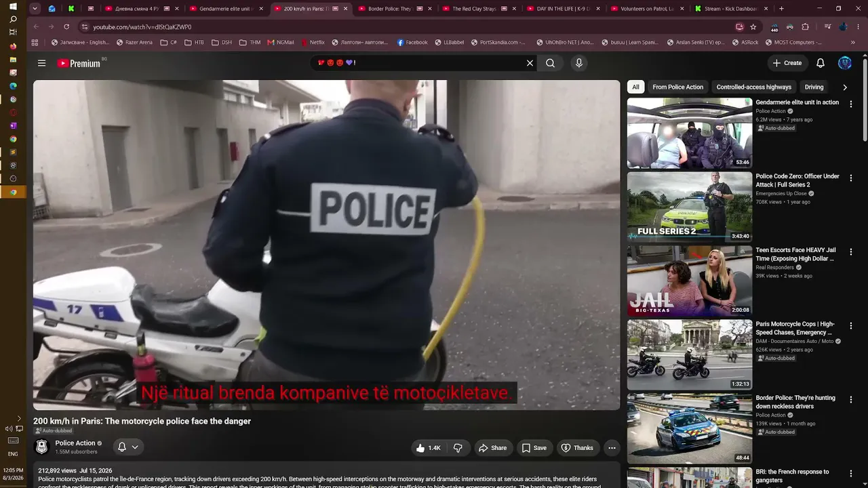This screenshot has width=868, height=488.
Task: Save video to a playlist
Action: pyautogui.click(x=534, y=448)
